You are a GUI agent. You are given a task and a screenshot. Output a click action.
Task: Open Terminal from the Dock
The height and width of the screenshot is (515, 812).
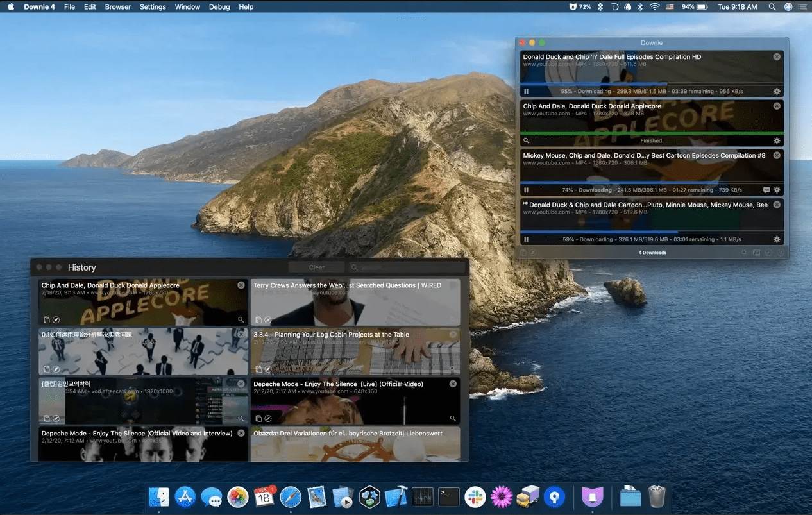(x=448, y=496)
